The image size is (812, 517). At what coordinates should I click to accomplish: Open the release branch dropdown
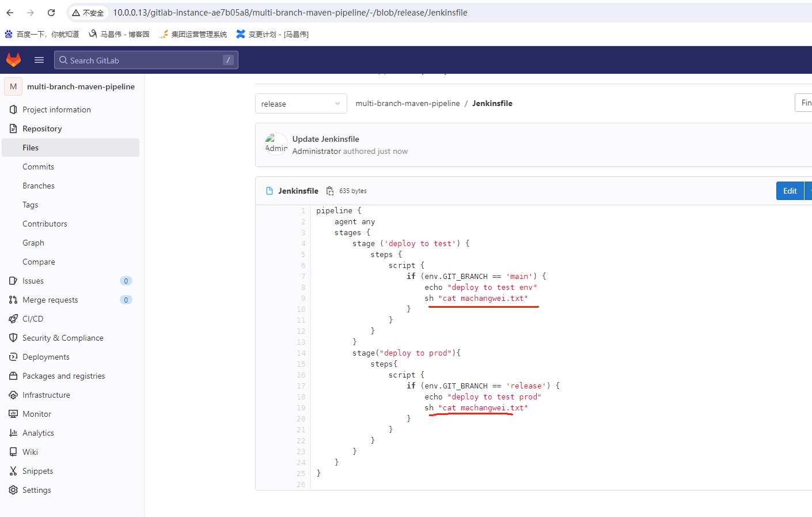(301, 104)
